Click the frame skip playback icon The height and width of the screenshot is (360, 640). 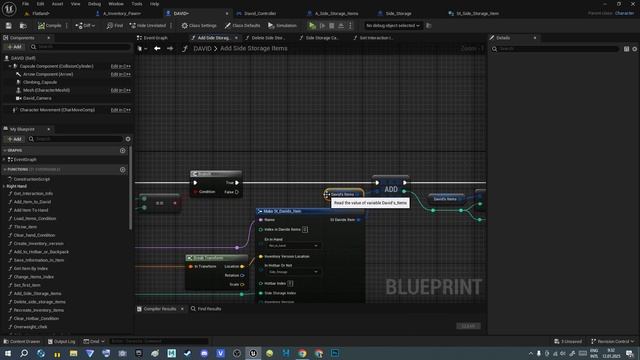point(322,26)
